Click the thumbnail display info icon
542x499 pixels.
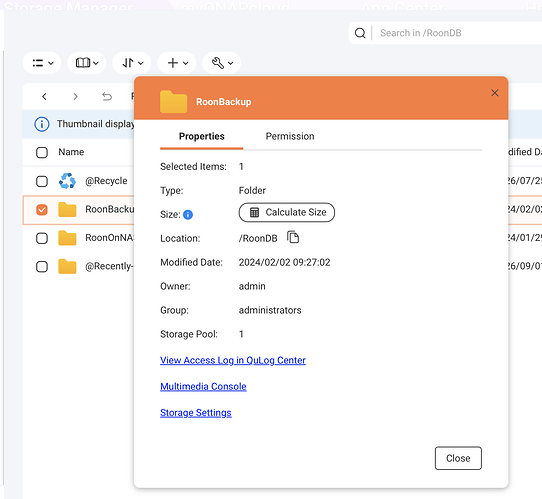(x=42, y=124)
